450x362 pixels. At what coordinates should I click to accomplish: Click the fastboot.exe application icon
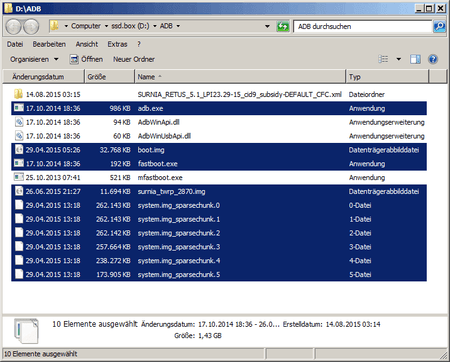tap(19, 163)
